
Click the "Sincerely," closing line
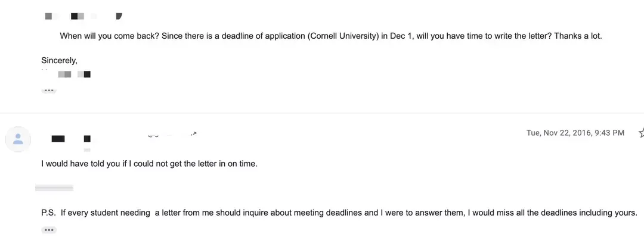click(60, 60)
